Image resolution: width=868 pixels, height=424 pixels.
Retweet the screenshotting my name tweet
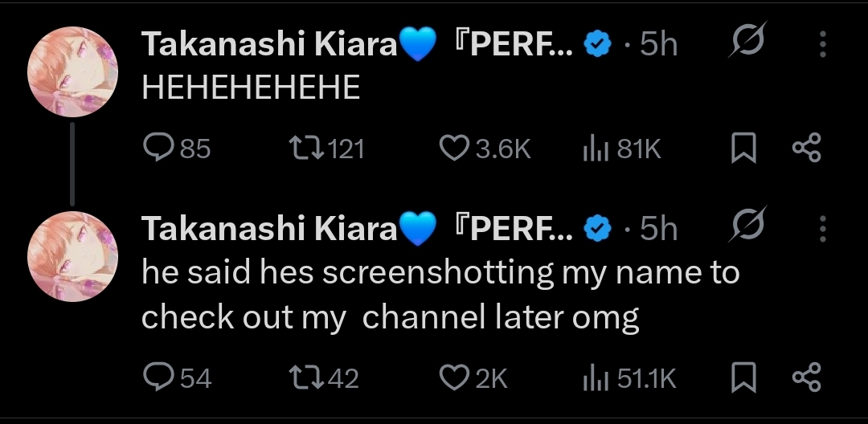click(304, 377)
